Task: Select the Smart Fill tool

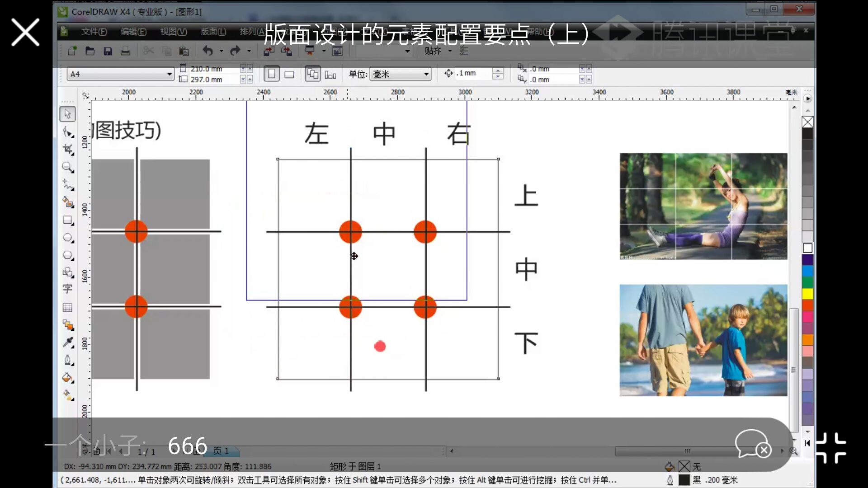Action: 68,202
